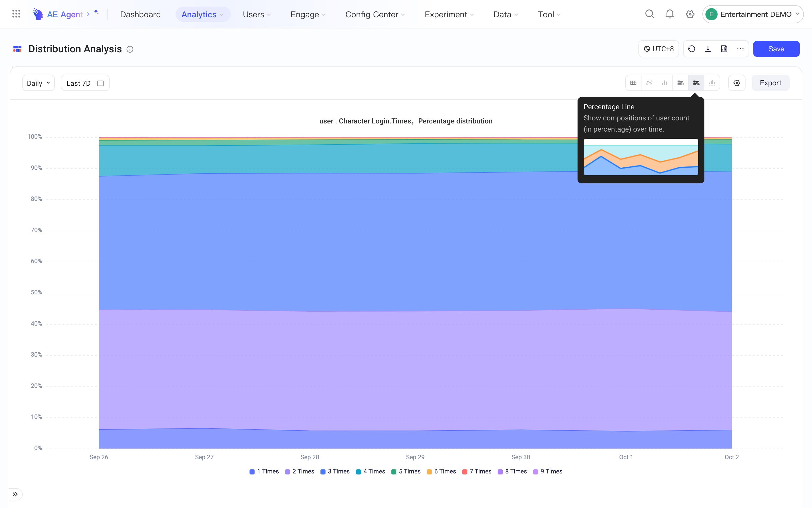Open the Last 7D date picker
This screenshot has width=812, height=508.
[x=85, y=83]
